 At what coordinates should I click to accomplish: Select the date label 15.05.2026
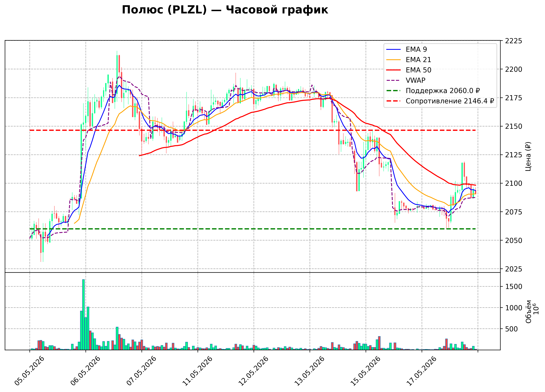click(x=366, y=371)
